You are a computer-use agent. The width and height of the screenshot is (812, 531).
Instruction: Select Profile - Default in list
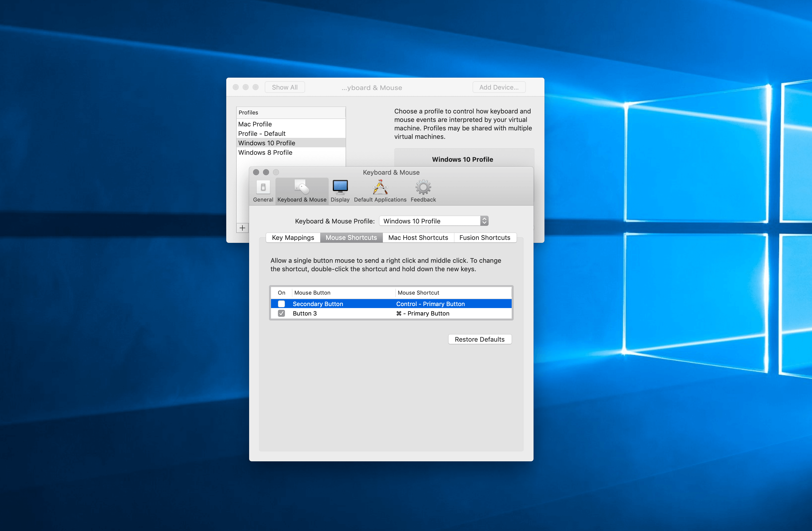click(x=291, y=134)
